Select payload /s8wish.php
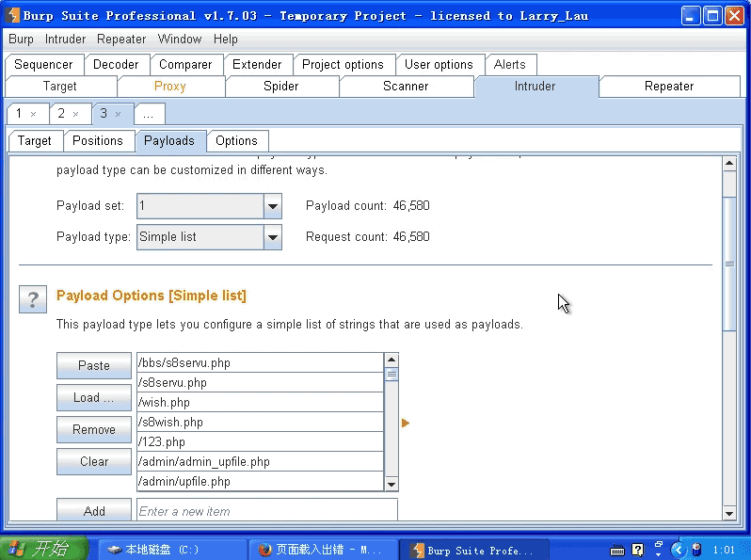 [x=260, y=422]
